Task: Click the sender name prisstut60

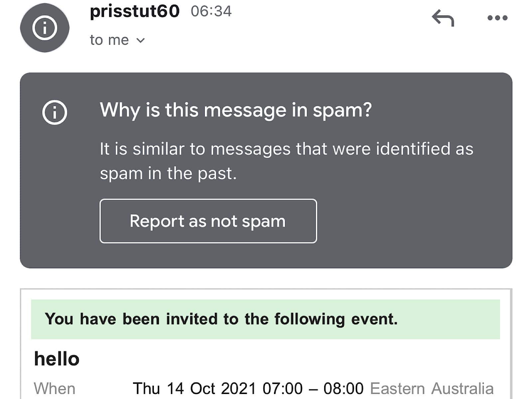Action: (135, 11)
